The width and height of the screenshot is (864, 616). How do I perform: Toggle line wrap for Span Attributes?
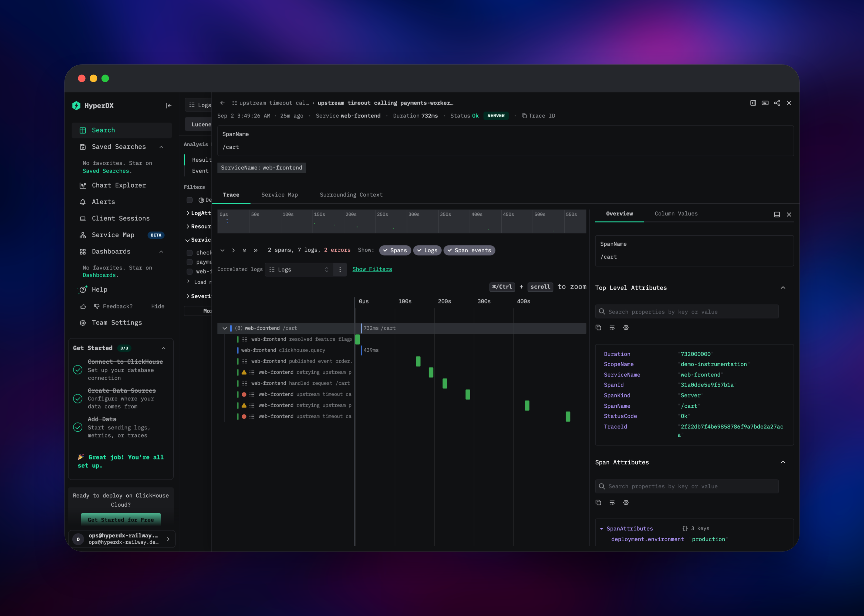tap(612, 503)
